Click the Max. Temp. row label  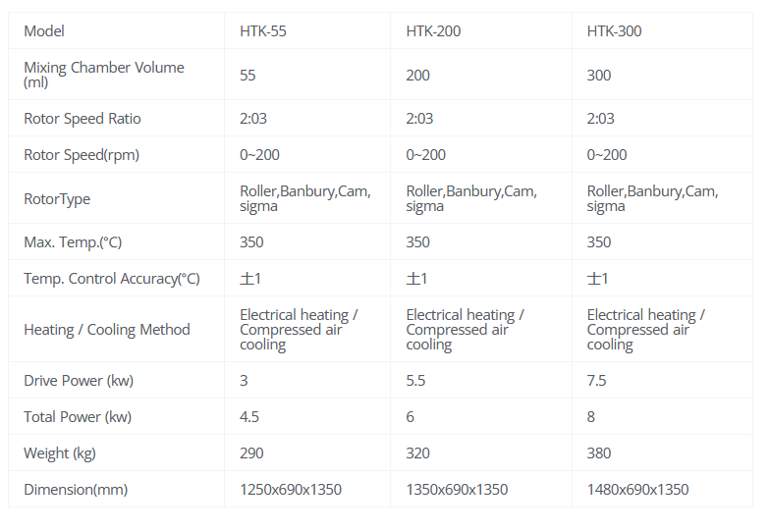73,241
